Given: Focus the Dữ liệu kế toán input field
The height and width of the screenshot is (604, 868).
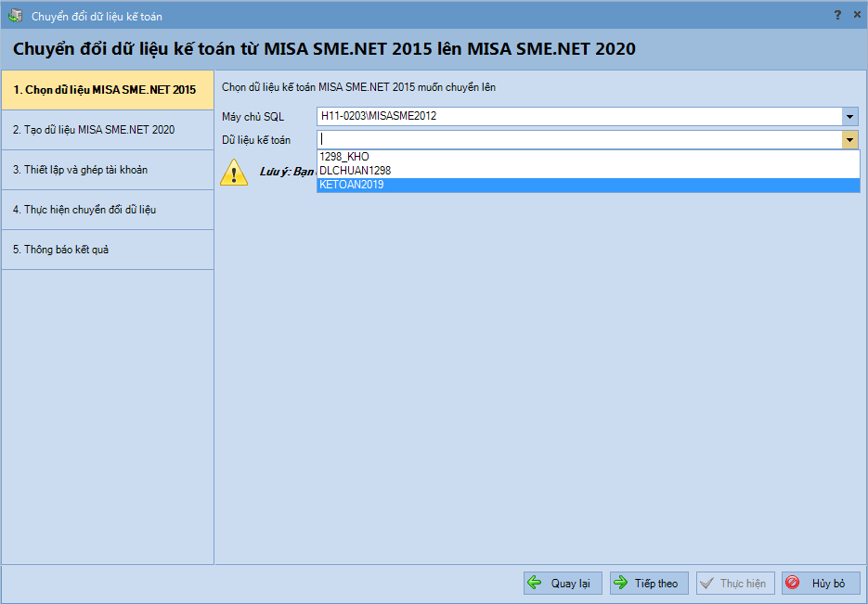Looking at the screenshot, I should (579, 139).
